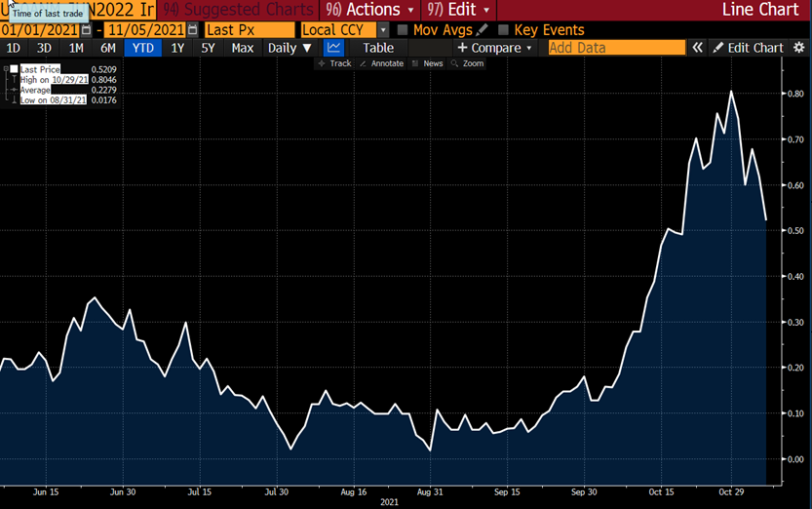Click the line chart type icon
The width and height of the screenshot is (812, 509).
[334, 47]
